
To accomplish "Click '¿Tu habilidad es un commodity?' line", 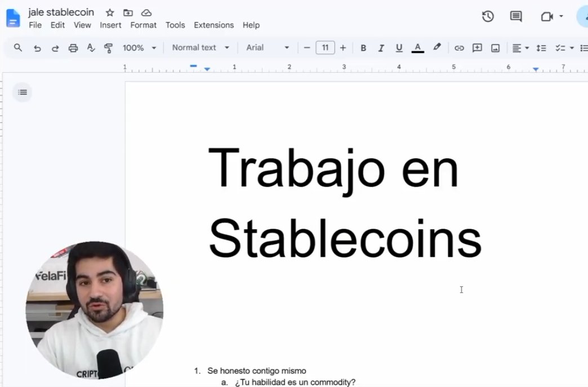I will click(x=295, y=382).
